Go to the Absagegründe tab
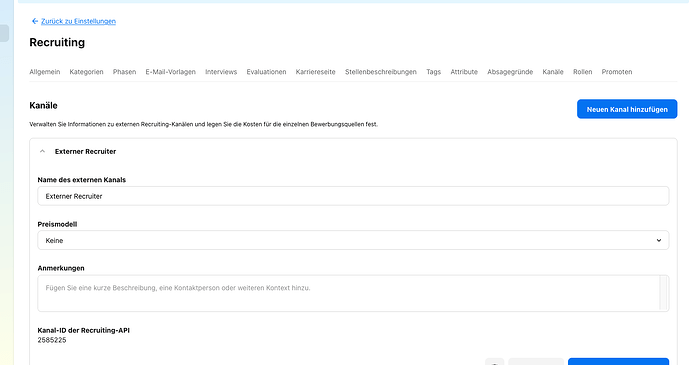 (510, 72)
